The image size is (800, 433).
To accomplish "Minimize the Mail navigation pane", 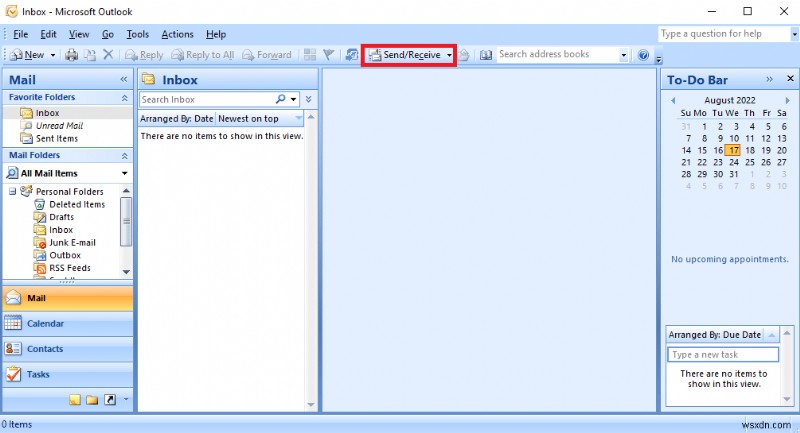I will [123, 79].
